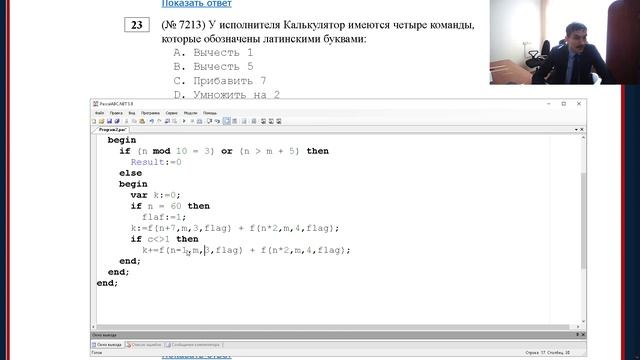Click the editor's horizontal scrollbar

click(333, 327)
